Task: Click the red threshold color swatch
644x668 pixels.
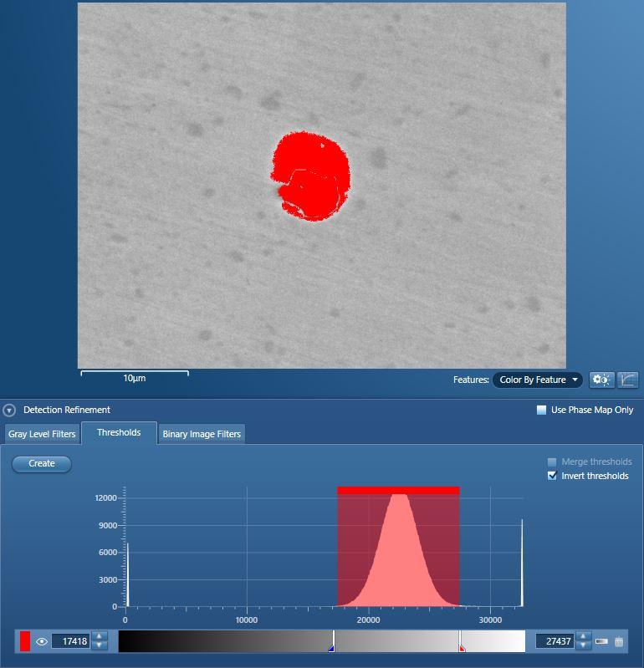Action: click(x=25, y=642)
